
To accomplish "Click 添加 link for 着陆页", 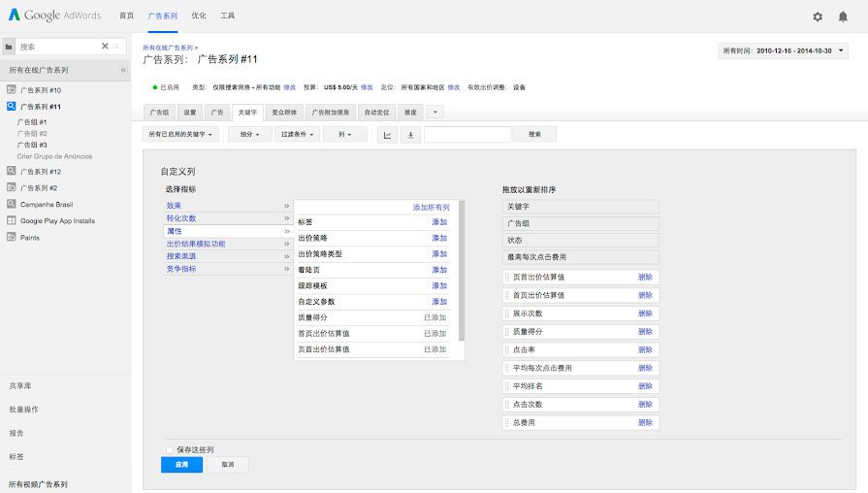I will tap(439, 270).
